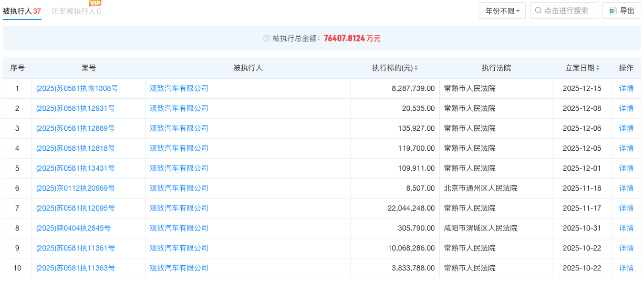Open case (2025)苏0581执12818号
644x281 pixels.
tap(76, 148)
